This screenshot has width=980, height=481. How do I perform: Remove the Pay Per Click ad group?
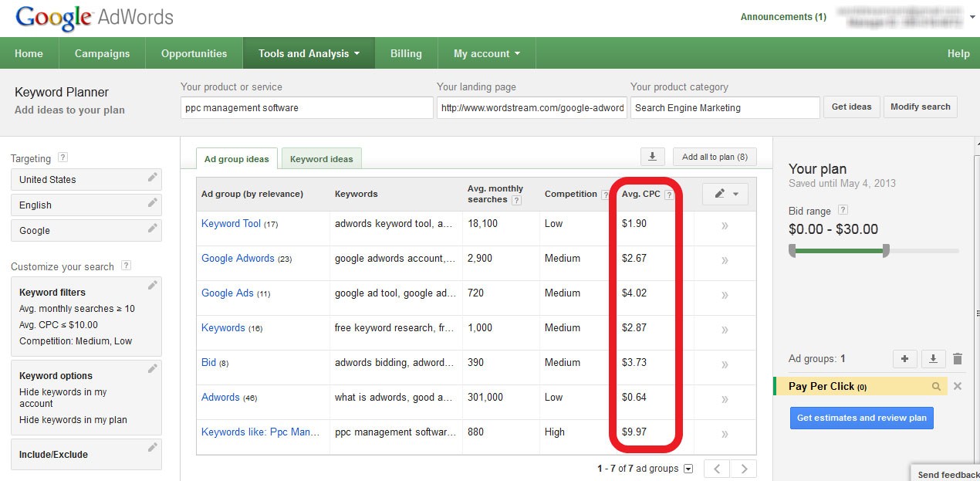(958, 386)
